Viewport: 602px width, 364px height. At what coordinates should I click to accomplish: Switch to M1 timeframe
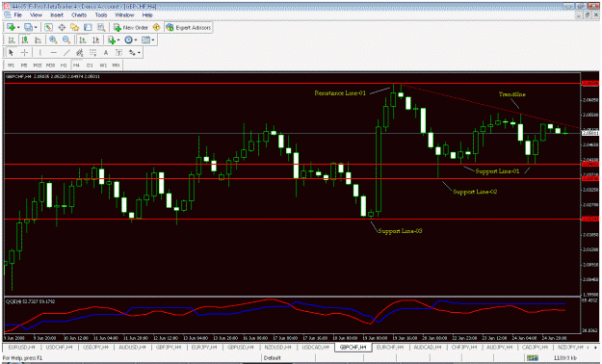coord(12,65)
